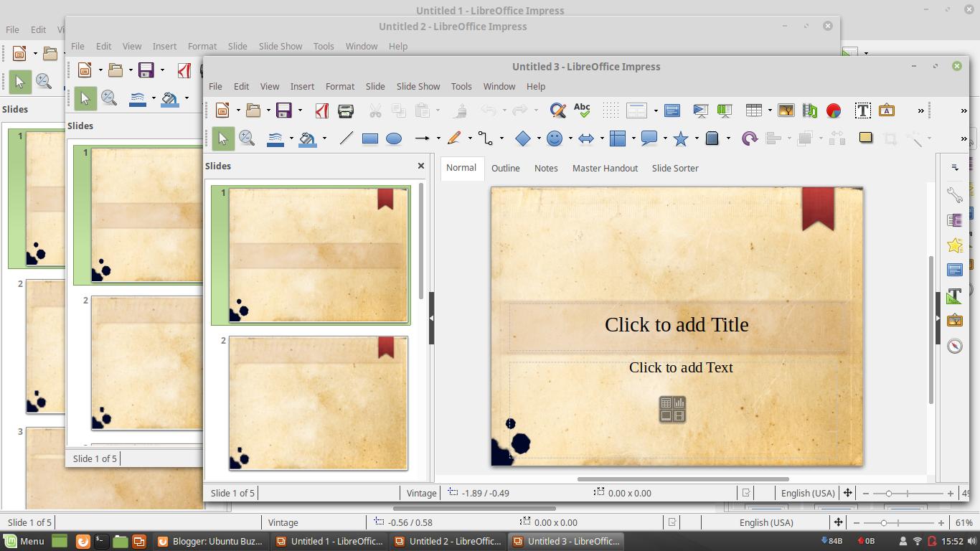Expand Basic Shapes diamond dropdown
Screen dimensions: 980x551
[x=539, y=138]
